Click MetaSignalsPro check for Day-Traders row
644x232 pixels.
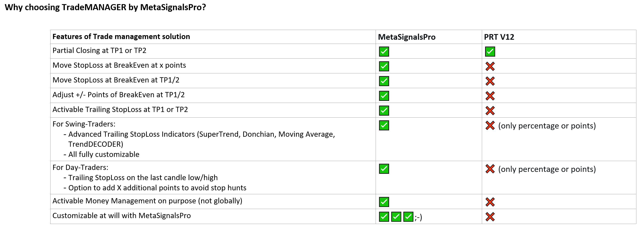384,169
